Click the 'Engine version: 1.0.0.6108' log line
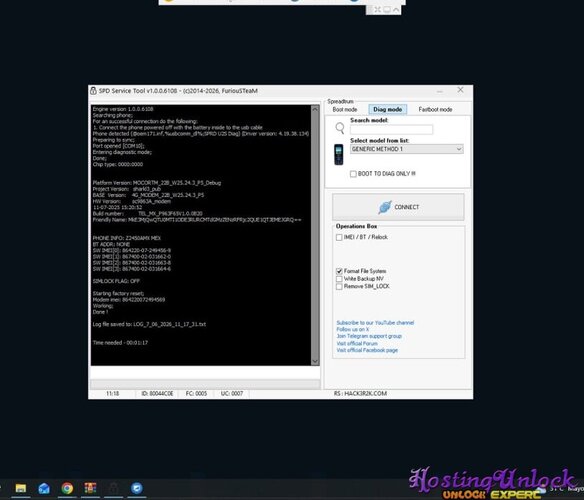The width and height of the screenshot is (584, 500). click(123, 109)
